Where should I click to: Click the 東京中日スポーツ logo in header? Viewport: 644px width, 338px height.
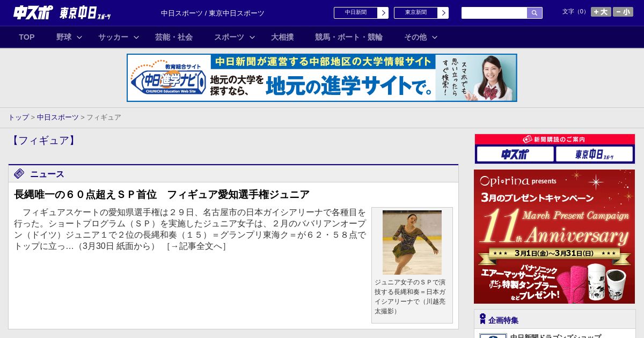[85, 13]
